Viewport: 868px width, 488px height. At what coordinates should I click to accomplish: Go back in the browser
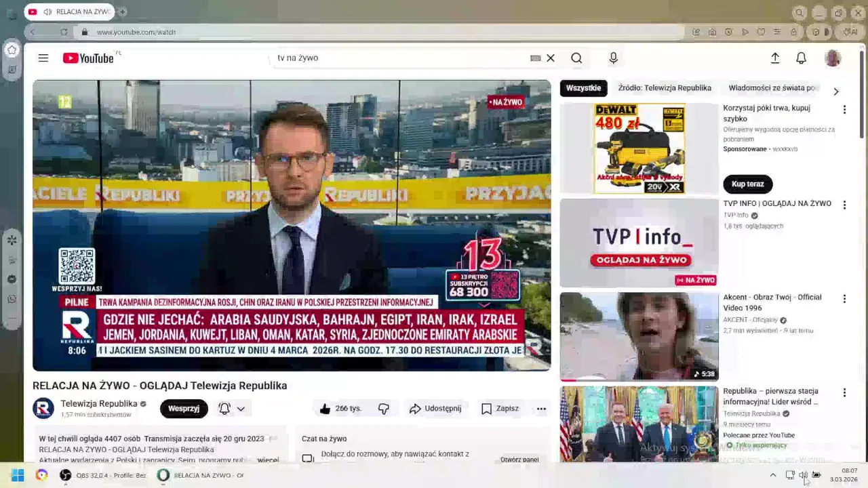[x=33, y=32]
